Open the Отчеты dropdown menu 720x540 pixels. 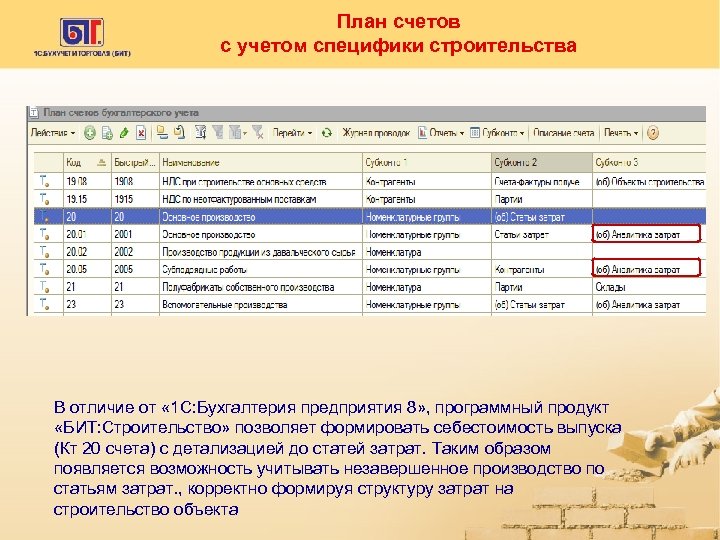(x=441, y=133)
